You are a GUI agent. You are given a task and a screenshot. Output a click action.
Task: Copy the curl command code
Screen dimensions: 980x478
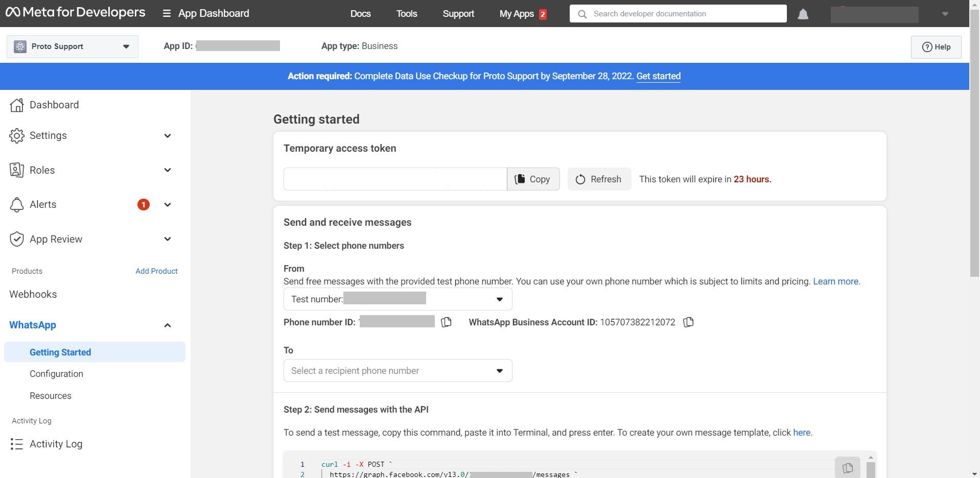click(x=847, y=467)
